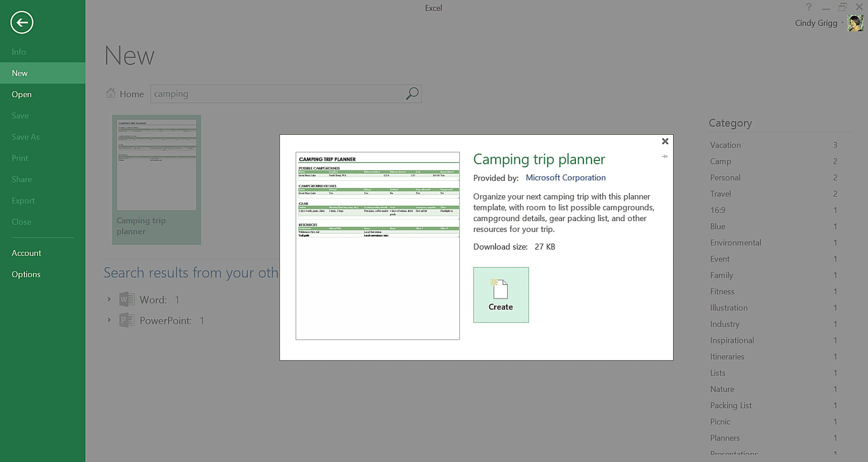Filter by Environmental category
The image size is (868, 462).
pos(774,242)
